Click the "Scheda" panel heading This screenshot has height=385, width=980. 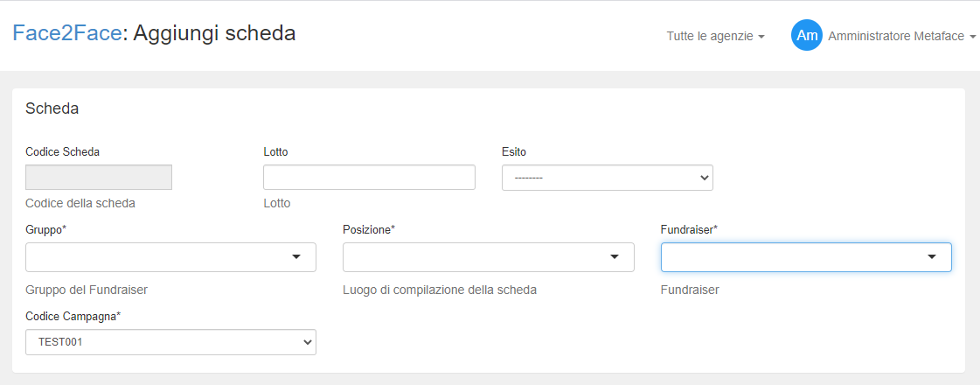click(x=52, y=108)
